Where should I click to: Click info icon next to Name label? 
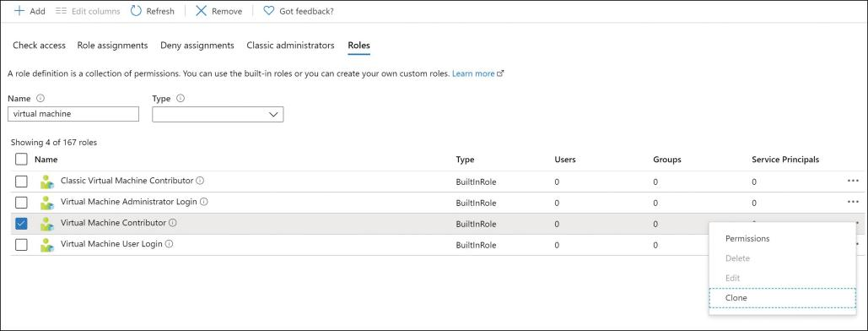40,98
